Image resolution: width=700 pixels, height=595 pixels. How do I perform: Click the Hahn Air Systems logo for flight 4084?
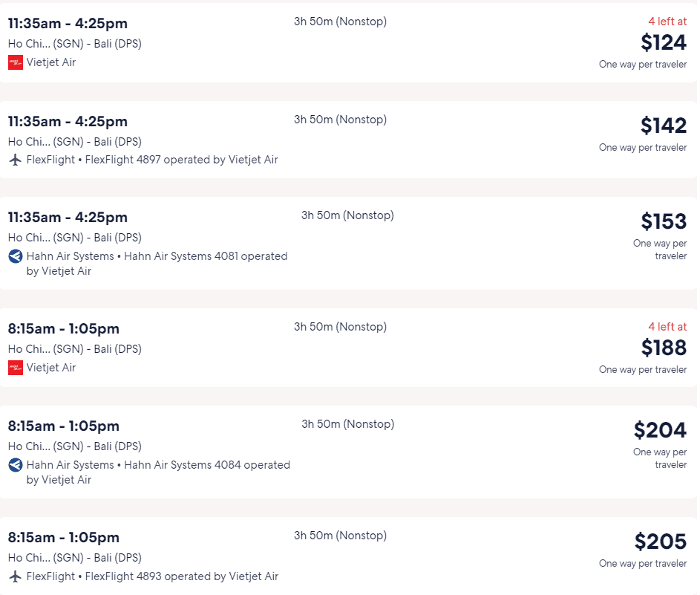[x=16, y=466]
